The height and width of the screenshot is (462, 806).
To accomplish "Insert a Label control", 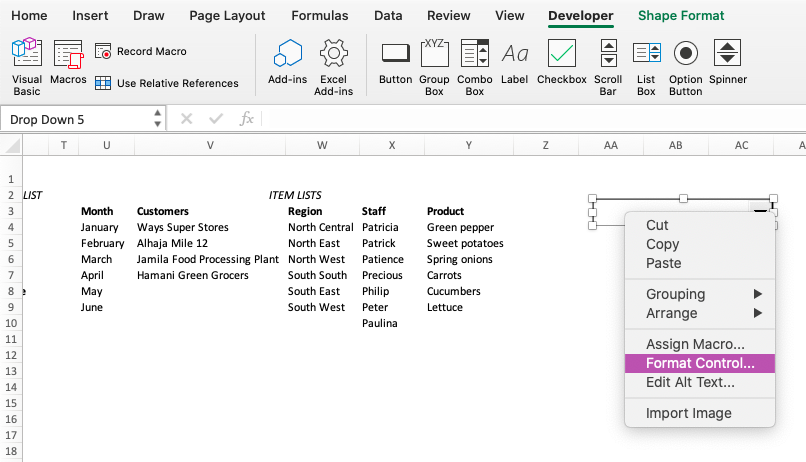I will [x=515, y=62].
